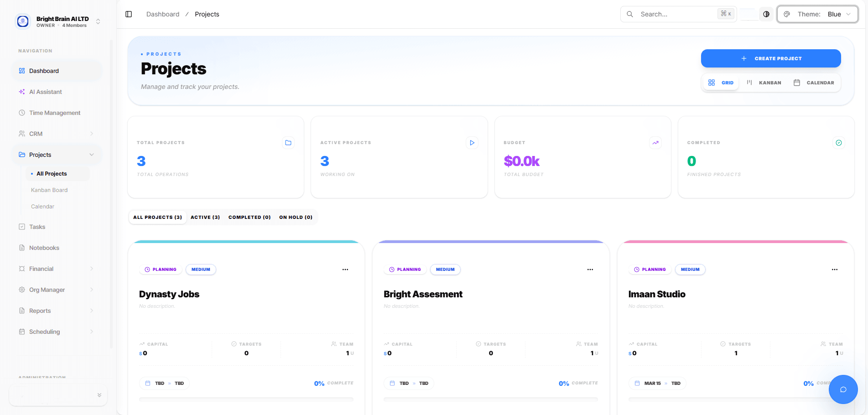
Task: Open the chat bubble floating button
Action: coord(843,389)
